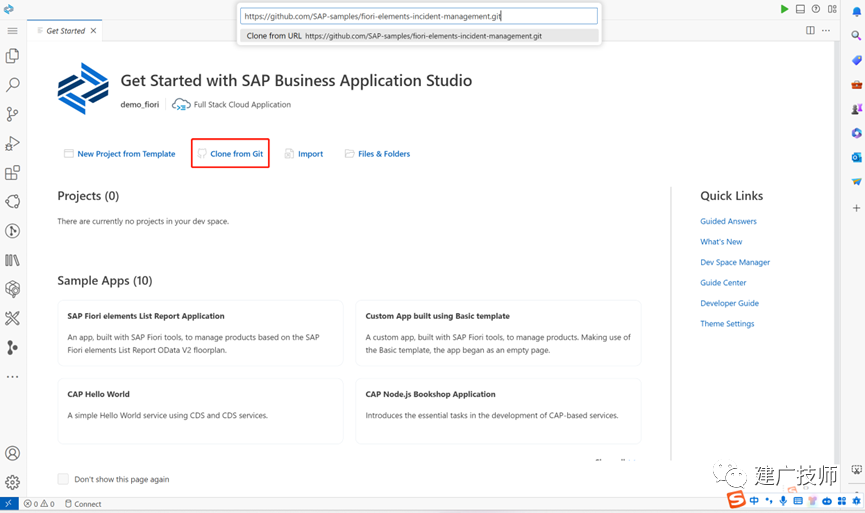Click the demo_fiori dev space name
Screen dimensions: 865x513
pyautogui.click(x=140, y=104)
